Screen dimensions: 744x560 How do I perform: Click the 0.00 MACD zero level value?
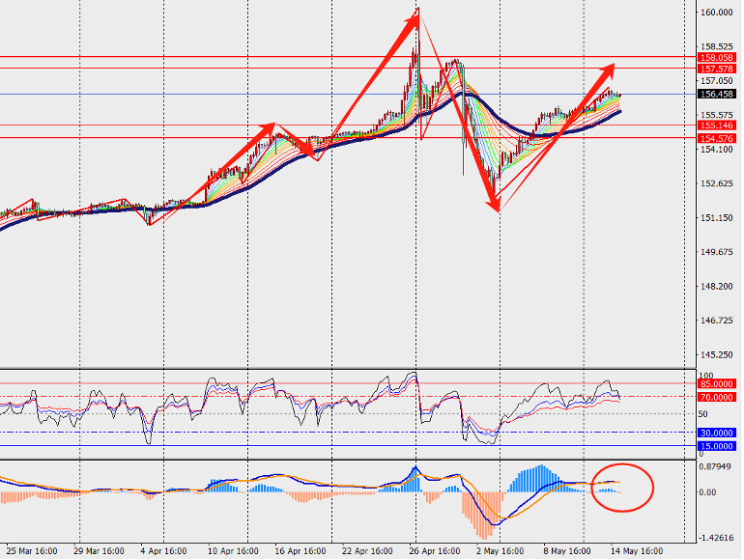pyautogui.click(x=707, y=492)
